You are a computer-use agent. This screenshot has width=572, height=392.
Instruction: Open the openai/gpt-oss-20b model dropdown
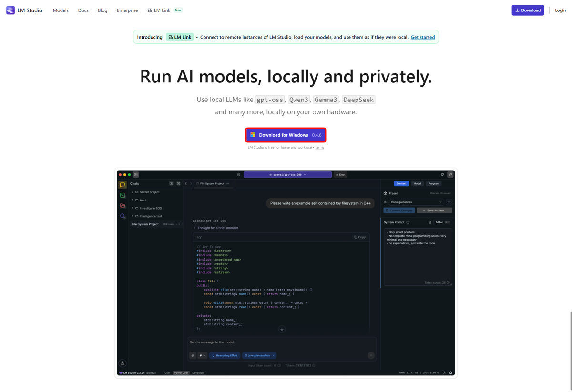click(x=287, y=175)
